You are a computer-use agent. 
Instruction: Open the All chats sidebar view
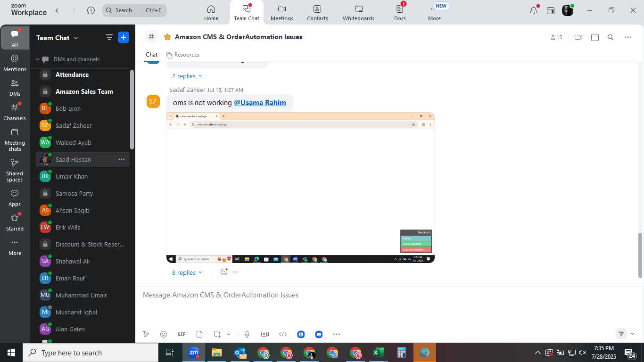click(x=15, y=38)
